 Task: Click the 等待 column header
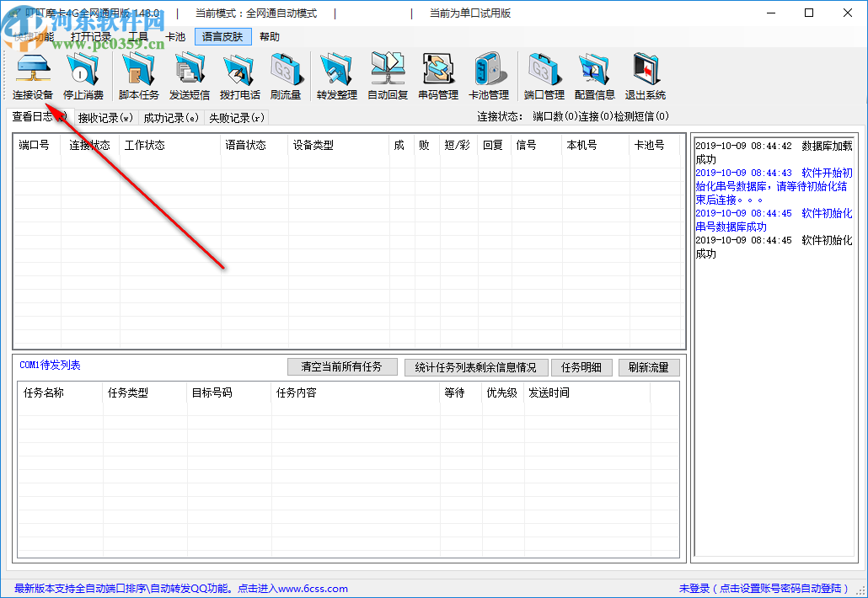pos(461,392)
